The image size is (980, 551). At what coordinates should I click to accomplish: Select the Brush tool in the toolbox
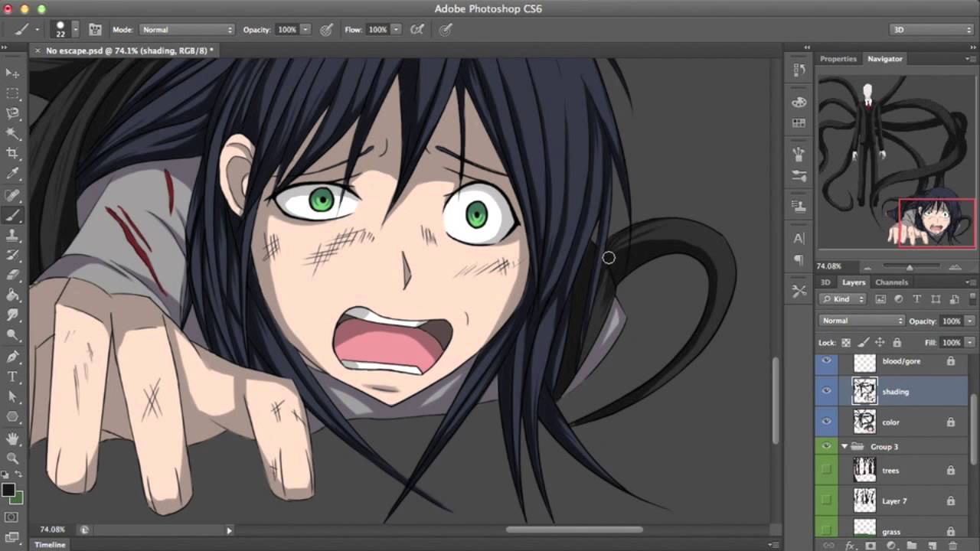click(x=12, y=216)
